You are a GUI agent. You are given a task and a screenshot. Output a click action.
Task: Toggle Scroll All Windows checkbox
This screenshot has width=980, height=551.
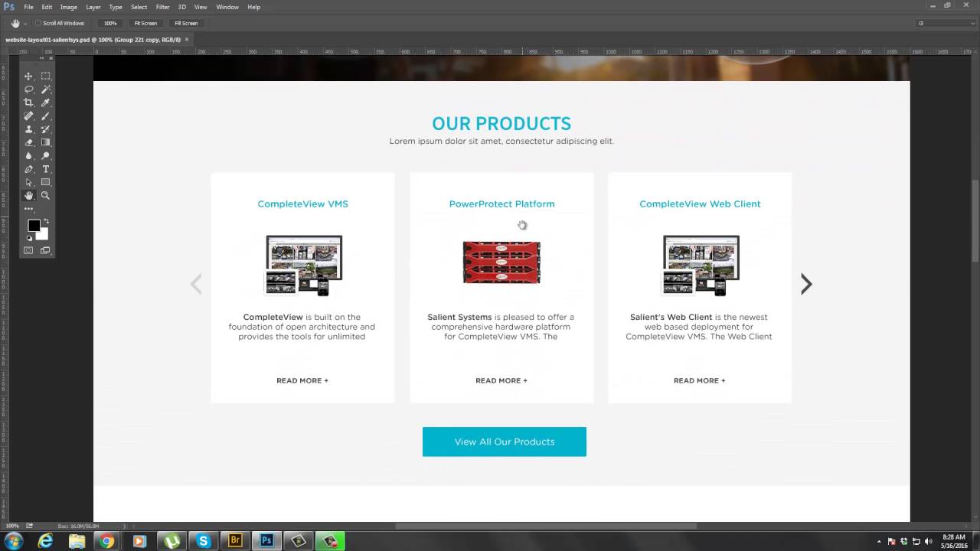point(38,23)
